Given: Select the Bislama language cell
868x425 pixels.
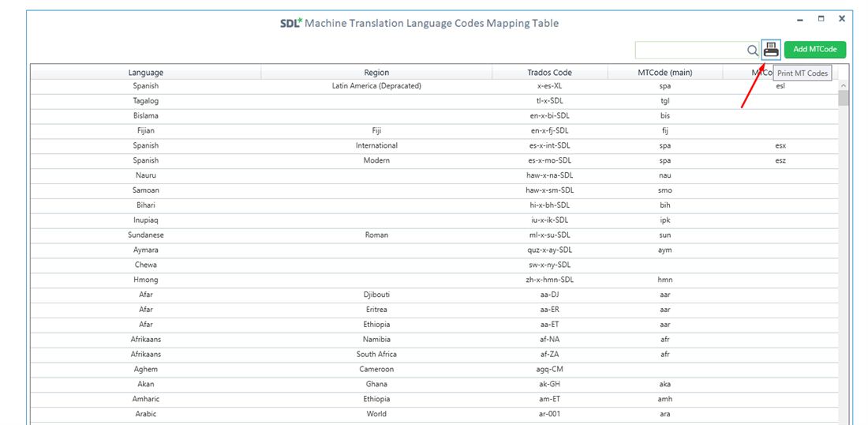Looking at the screenshot, I should click(146, 116).
